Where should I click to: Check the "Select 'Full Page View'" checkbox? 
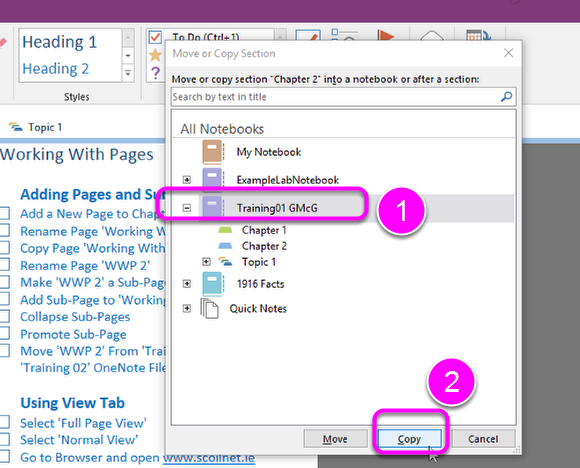tap(4, 422)
